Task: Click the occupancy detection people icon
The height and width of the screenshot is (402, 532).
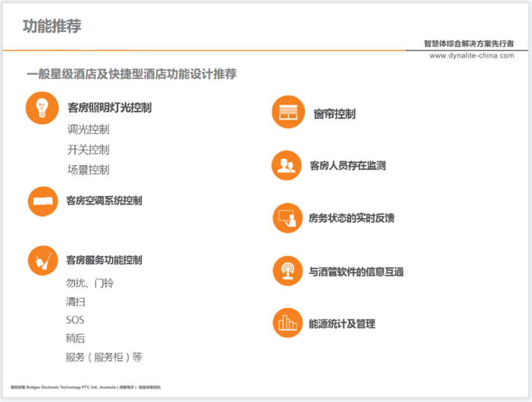Action: point(288,166)
